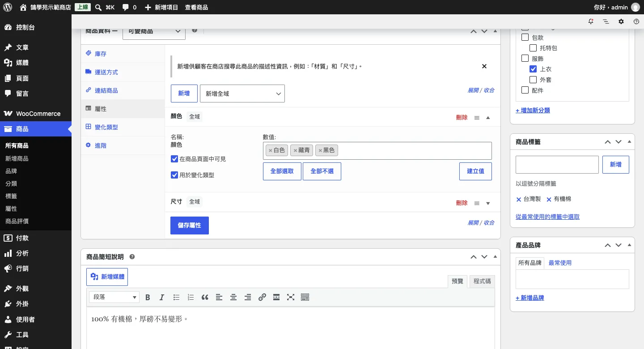This screenshot has width=644, height=349.
Task: Collapse the 顏色 attribute panel
Action: 488,118
